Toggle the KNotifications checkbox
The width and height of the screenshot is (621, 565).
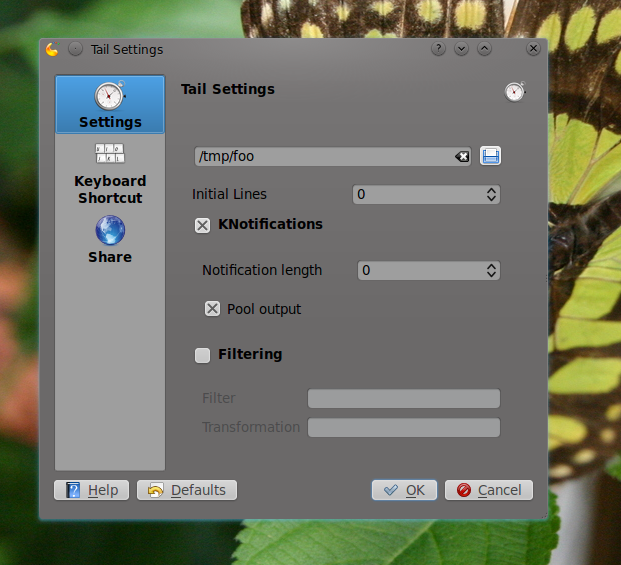click(202, 225)
